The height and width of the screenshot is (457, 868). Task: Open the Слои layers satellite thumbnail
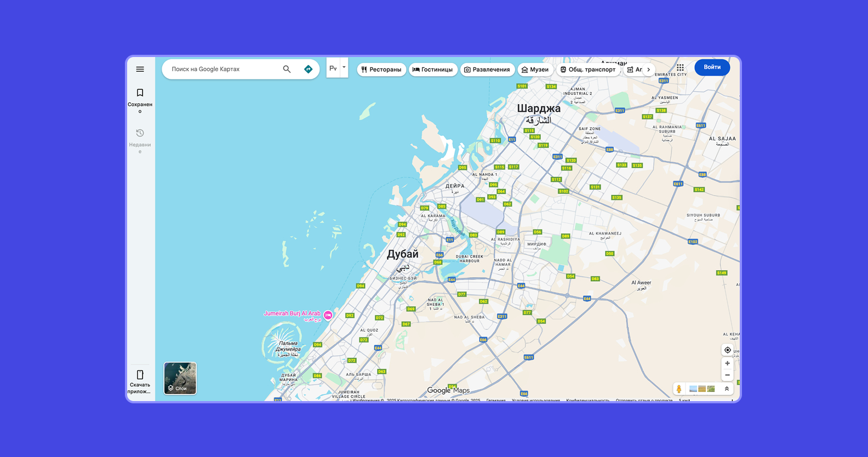pos(180,378)
